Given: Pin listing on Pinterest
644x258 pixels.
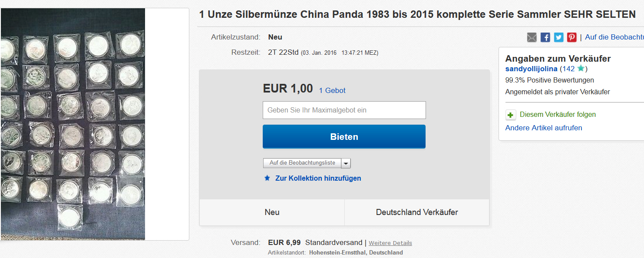Looking at the screenshot, I should (571, 37).
